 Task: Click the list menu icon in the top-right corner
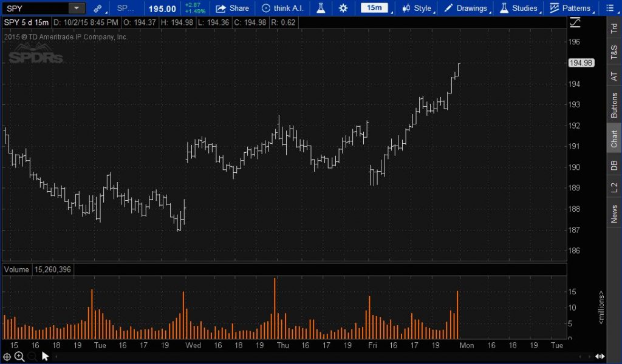[x=610, y=8]
